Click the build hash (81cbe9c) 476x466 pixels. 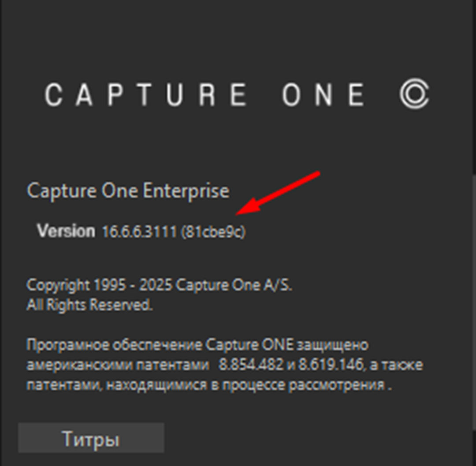pos(213,231)
